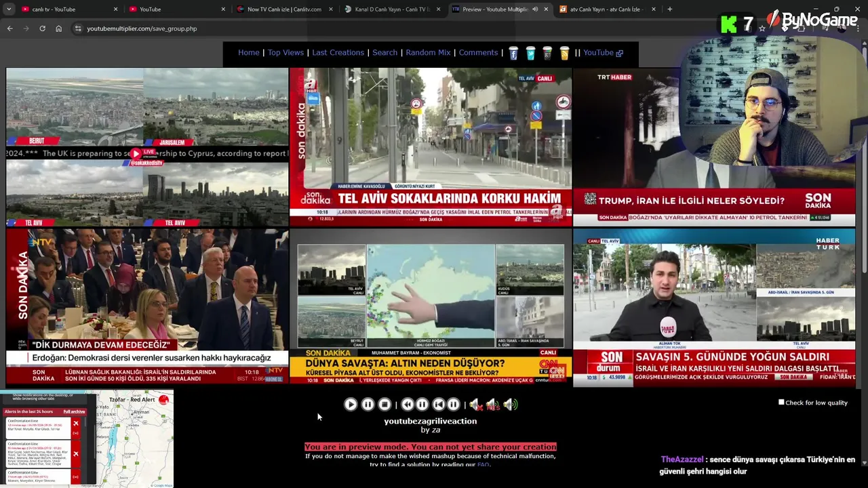This screenshot has height=488, width=868.
Task: Click the Habertürk reporter video
Action: click(714, 306)
